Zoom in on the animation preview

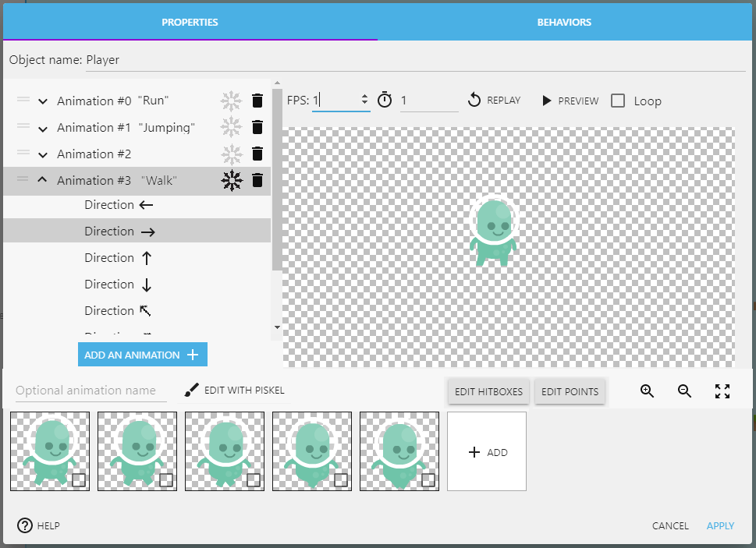coord(647,391)
